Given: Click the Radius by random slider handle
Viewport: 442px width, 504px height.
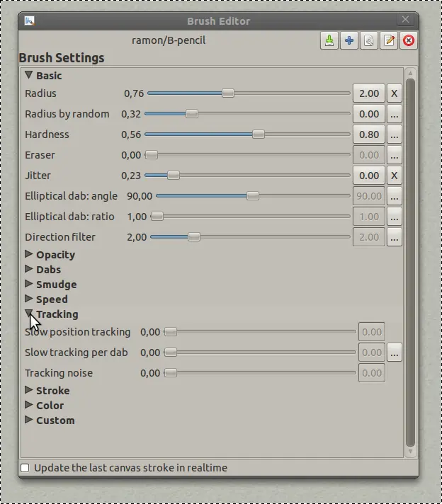Looking at the screenshot, I should tap(192, 114).
